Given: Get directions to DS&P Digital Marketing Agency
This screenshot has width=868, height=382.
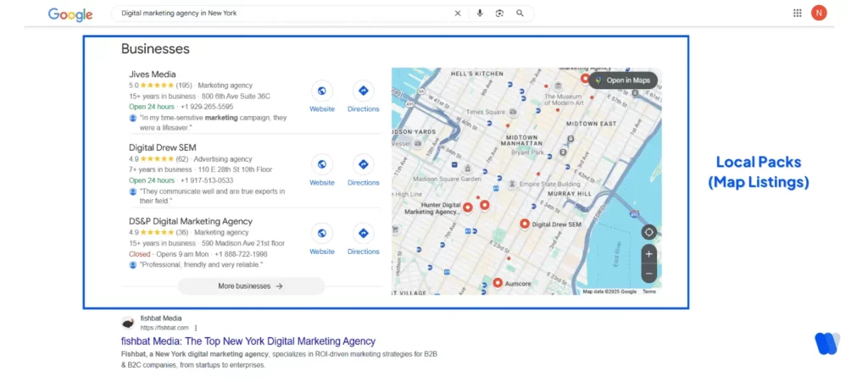Looking at the screenshot, I should click(x=363, y=233).
